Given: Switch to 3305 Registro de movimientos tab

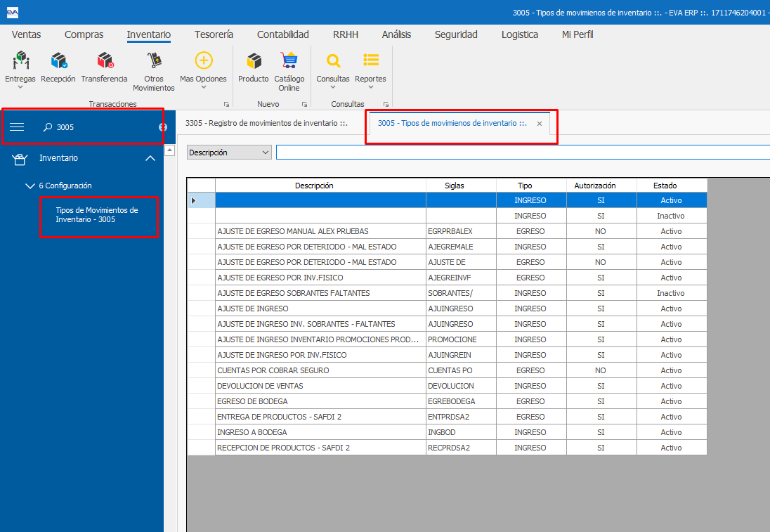Looking at the screenshot, I should pos(266,123).
